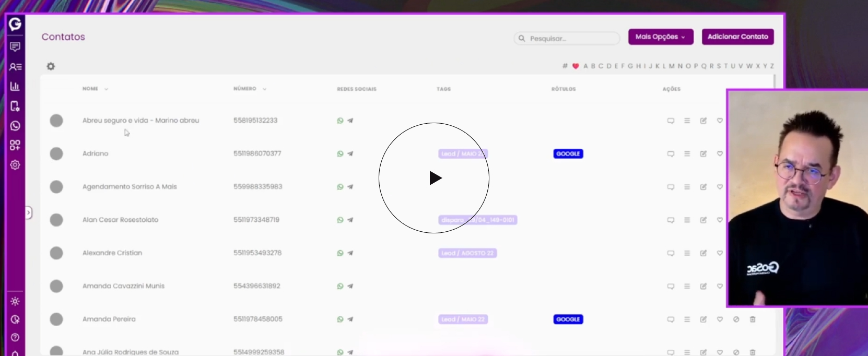
Task: Open the pie chart icon in lower sidebar
Action: point(15,319)
